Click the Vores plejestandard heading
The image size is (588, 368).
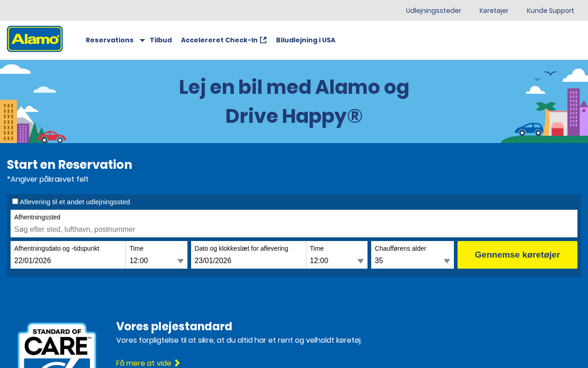point(174,326)
